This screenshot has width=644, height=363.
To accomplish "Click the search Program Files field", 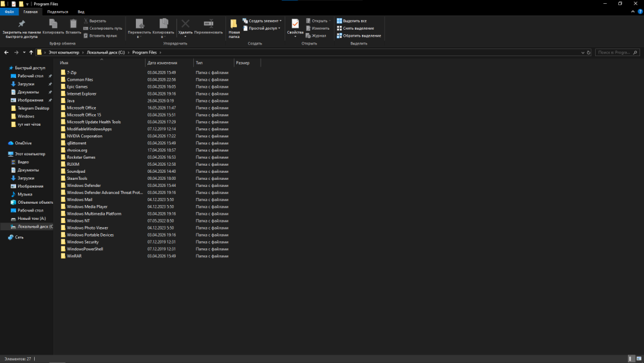I will (x=617, y=52).
